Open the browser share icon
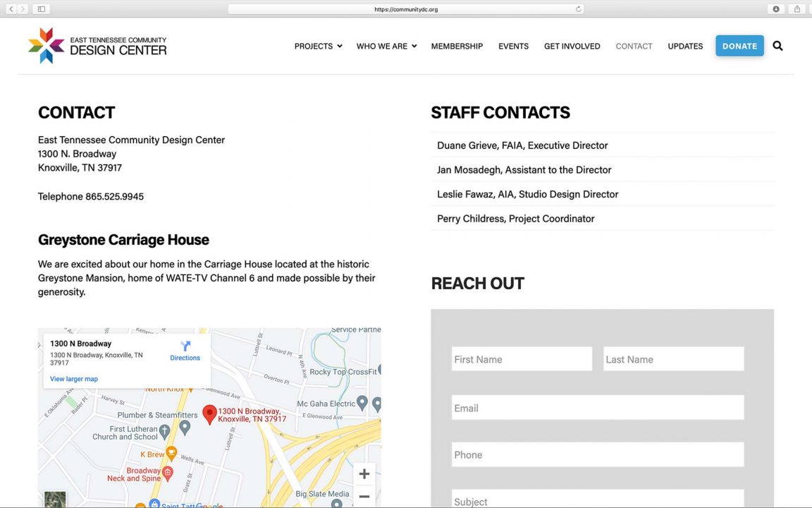Image resolution: width=812 pixels, height=508 pixels. point(797,9)
